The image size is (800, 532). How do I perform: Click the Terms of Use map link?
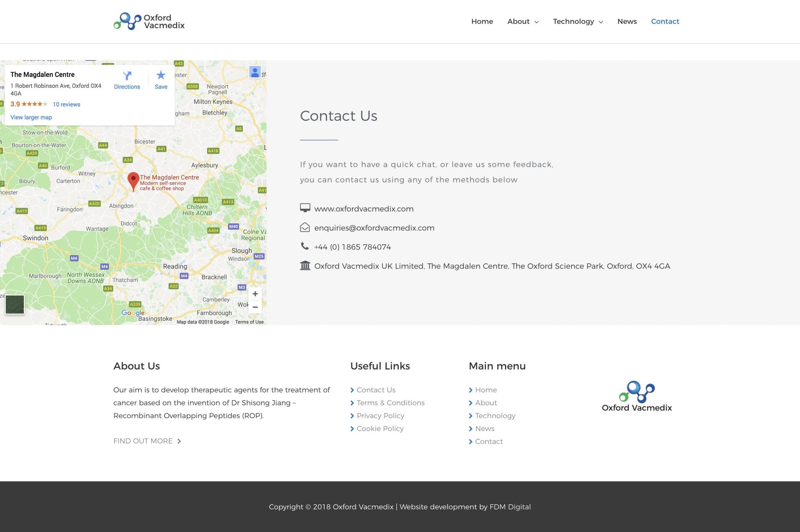click(249, 322)
